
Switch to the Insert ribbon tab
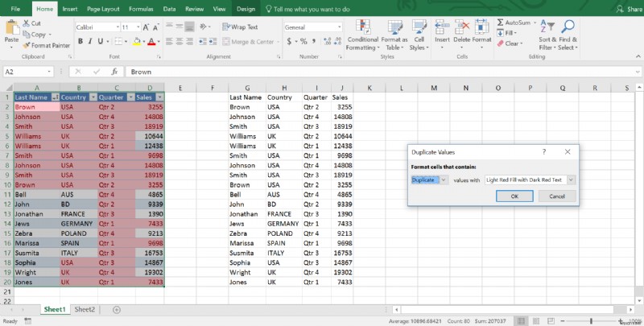70,9
